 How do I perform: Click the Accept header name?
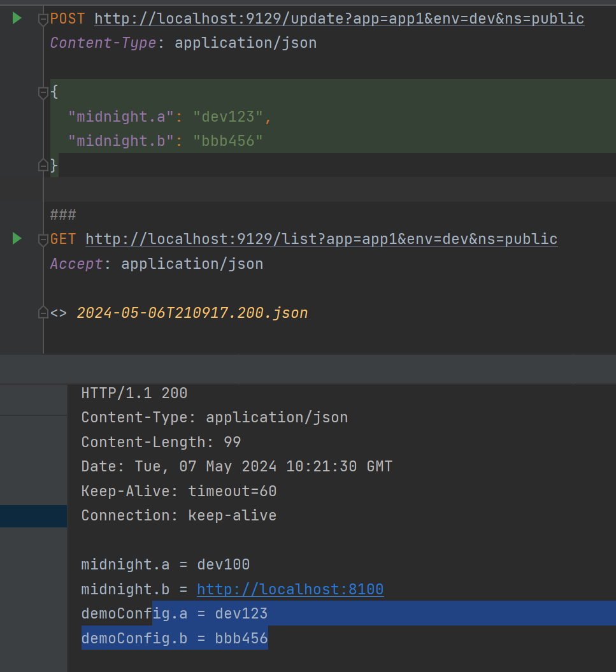pyautogui.click(x=76, y=264)
